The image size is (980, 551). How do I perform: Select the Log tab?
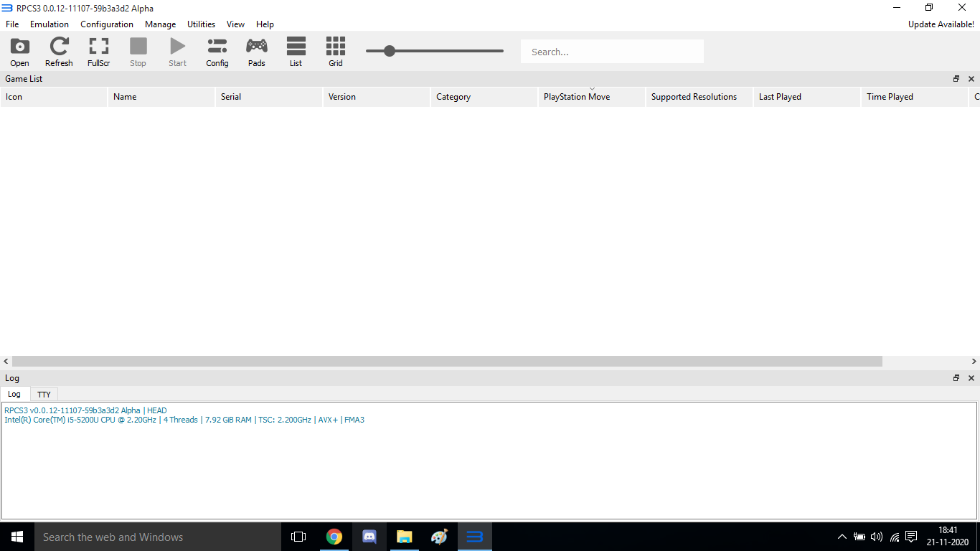(x=14, y=394)
